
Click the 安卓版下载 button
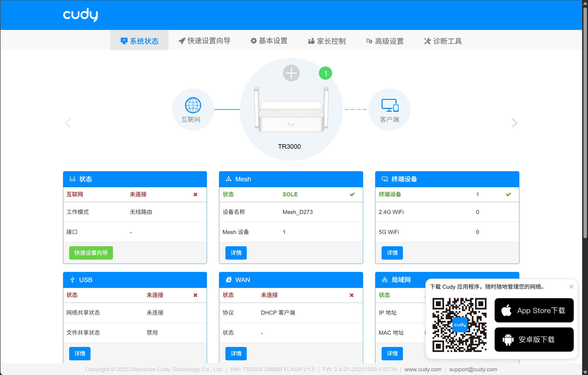click(534, 339)
